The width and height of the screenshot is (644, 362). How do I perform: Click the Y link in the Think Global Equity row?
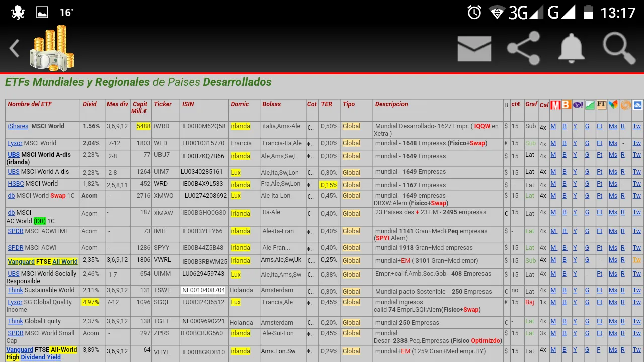575,321
